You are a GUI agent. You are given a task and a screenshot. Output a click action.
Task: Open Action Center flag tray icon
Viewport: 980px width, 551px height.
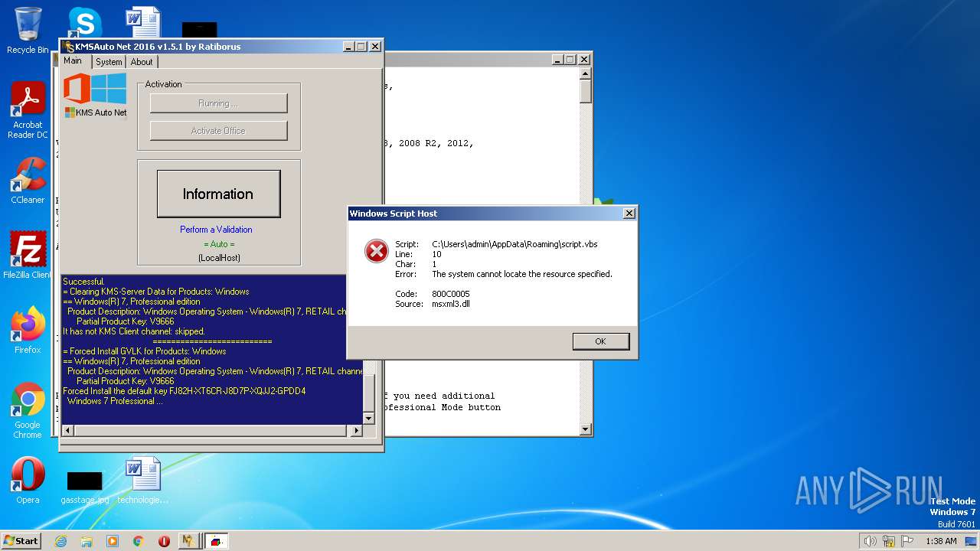(907, 541)
